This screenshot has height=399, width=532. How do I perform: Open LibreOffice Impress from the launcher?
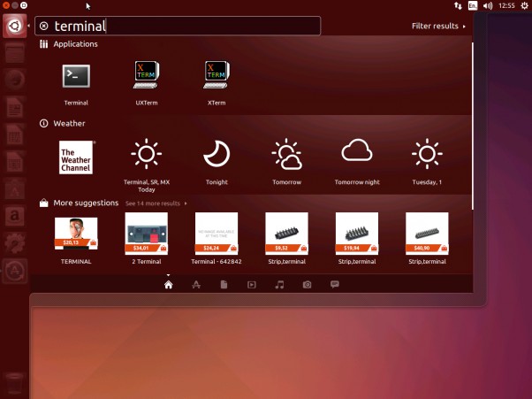click(15, 162)
